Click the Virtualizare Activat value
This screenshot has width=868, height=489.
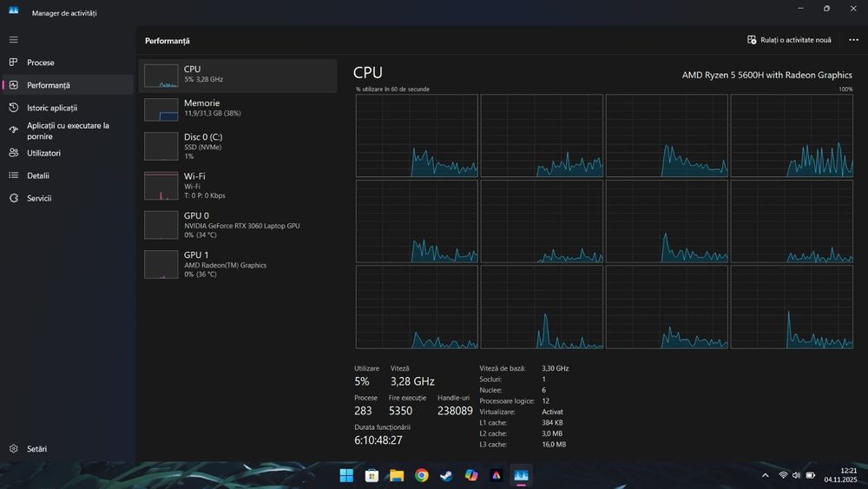point(552,412)
